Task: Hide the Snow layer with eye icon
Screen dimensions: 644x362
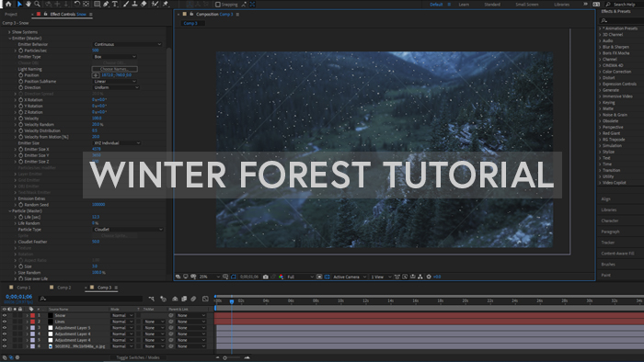Action: [5, 316]
